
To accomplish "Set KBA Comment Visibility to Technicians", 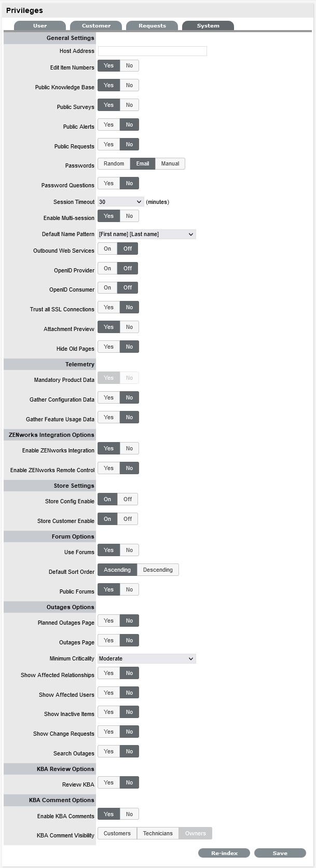I will point(158,834).
